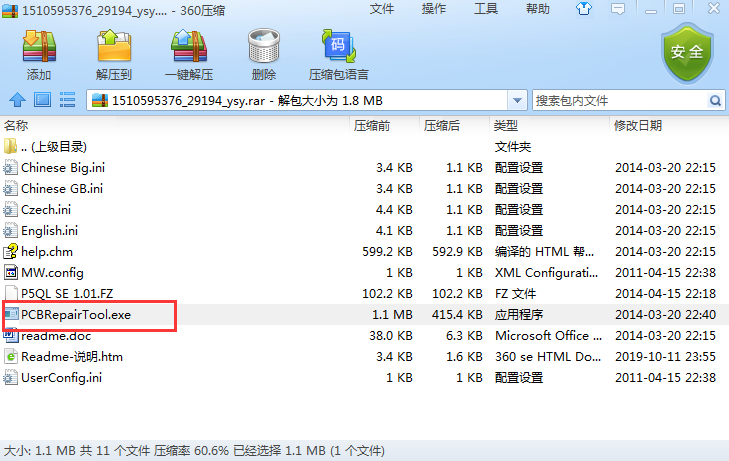Sort by the 压缩后 column header
The image size is (729, 461).
[442, 125]
